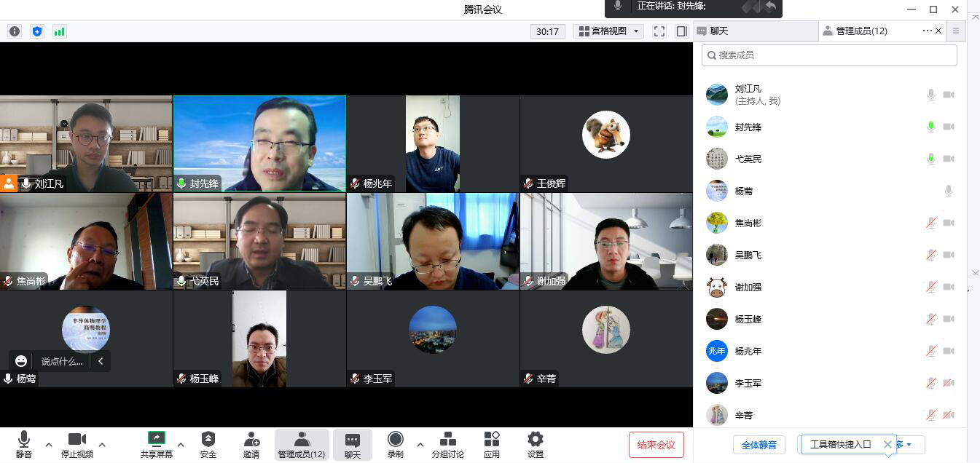Expand the audio options arrow beside 静音

[49, 445]
